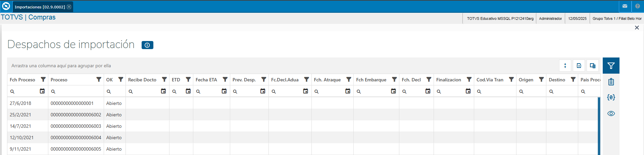
Task: Open the curly braces parameters icon
Action: pos(611,98)
